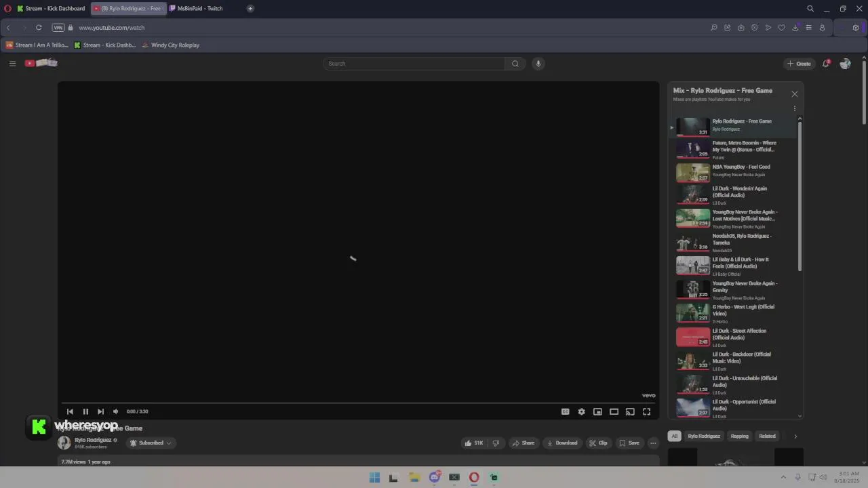The image size is (868, 488).
Task: Select the All filter chip
Action: pyautogui.click(x=674, y=436)
